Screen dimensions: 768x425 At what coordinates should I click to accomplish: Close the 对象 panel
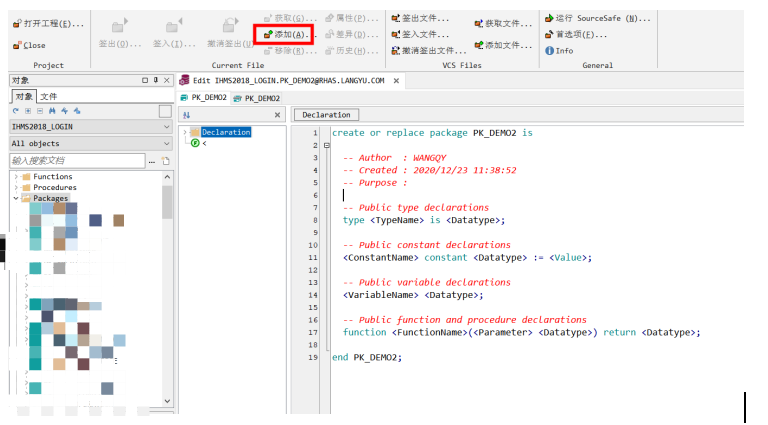pyautogui.click(x=167, y=80)
